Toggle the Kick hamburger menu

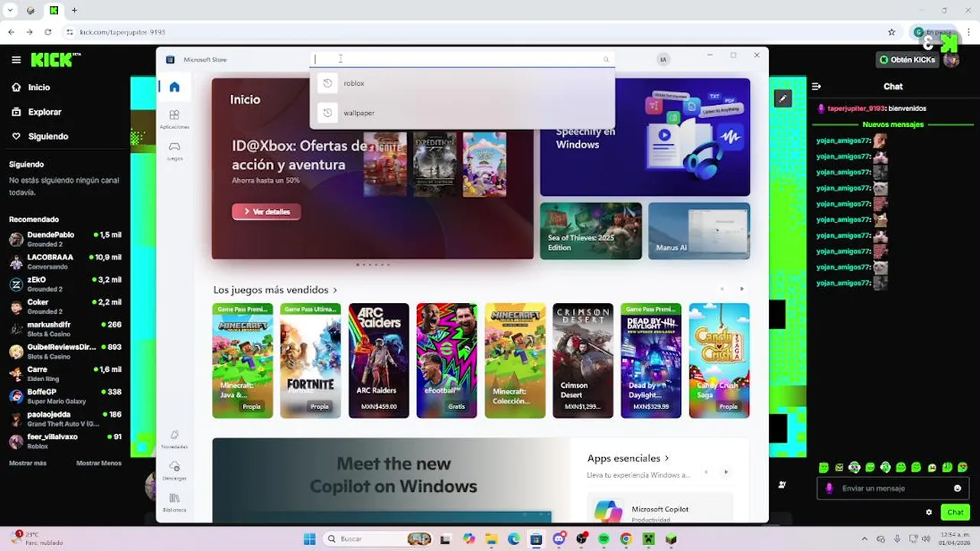coord(16,60)
